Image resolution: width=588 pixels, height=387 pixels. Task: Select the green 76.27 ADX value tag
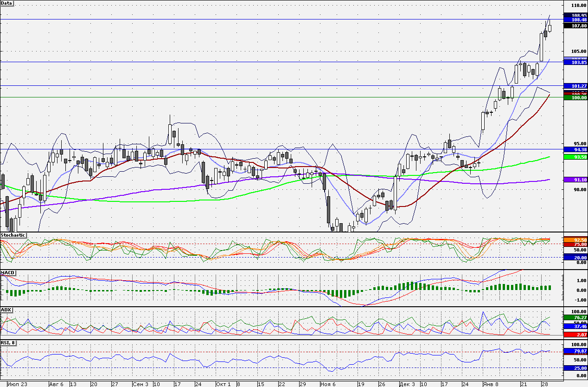pyautogui.click(x=575, y=317)
